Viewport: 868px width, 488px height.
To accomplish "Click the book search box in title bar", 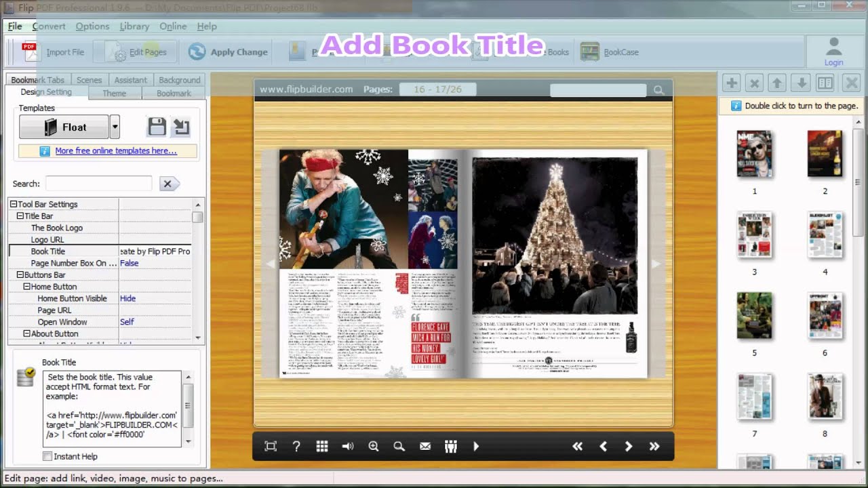I will 598,89.
